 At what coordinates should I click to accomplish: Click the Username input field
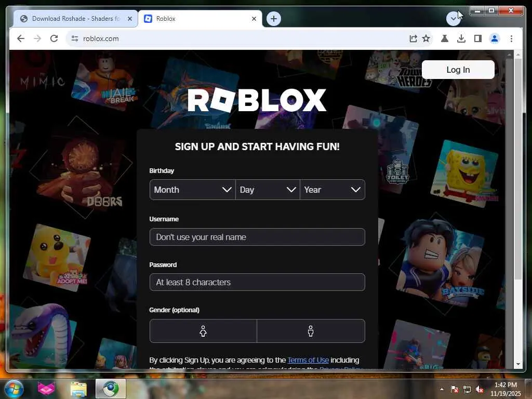[x=257, y=237]
